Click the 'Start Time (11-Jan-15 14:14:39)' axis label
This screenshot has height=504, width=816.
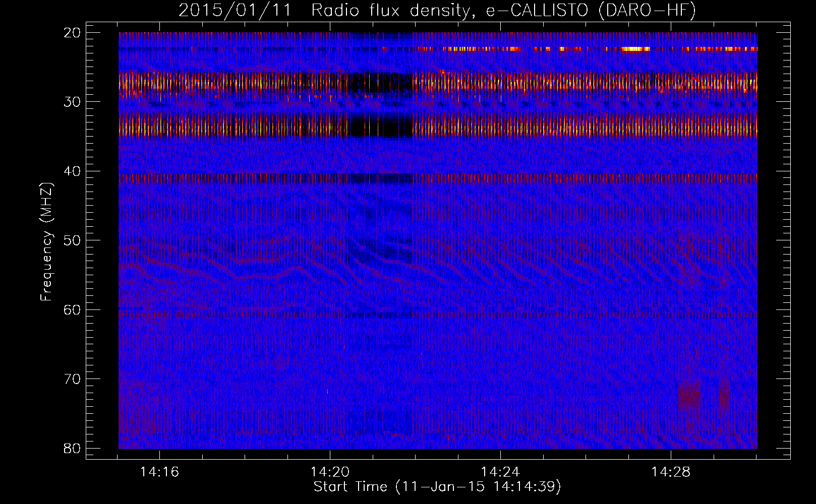(x=437, y=487)
